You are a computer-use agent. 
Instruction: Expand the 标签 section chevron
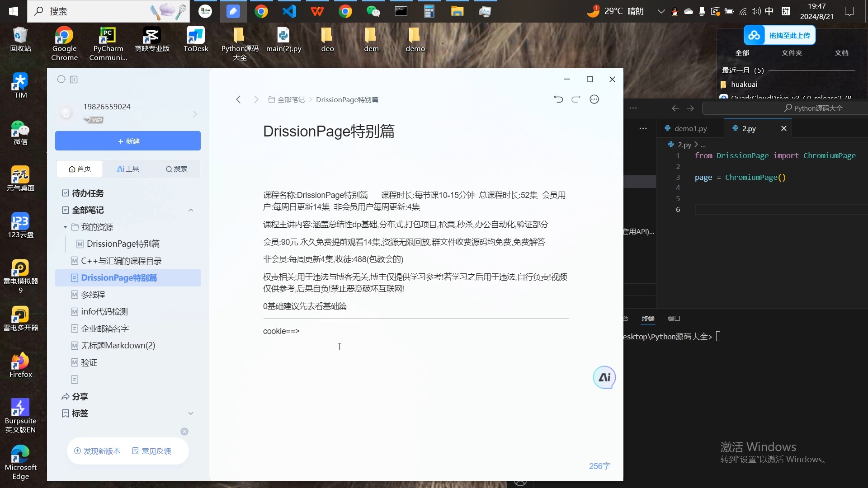tap(191, 413)
